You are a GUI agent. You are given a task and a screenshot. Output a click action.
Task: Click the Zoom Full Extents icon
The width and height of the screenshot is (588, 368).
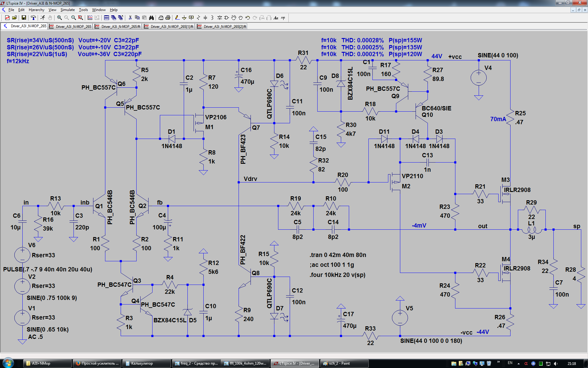pos(81,18)
